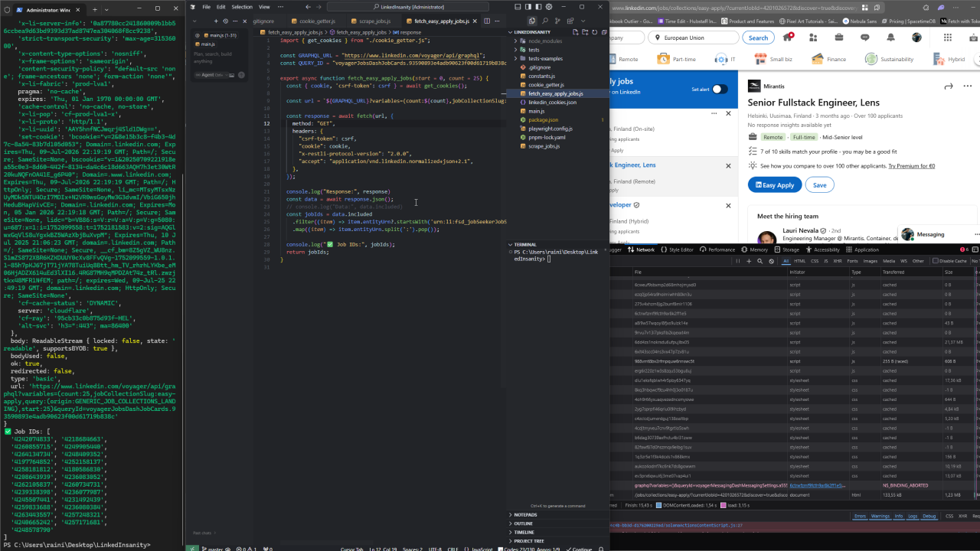Expand the OUTLINE panel section
The width and height of the screenshot is (980, 551).
pos(524,523)
